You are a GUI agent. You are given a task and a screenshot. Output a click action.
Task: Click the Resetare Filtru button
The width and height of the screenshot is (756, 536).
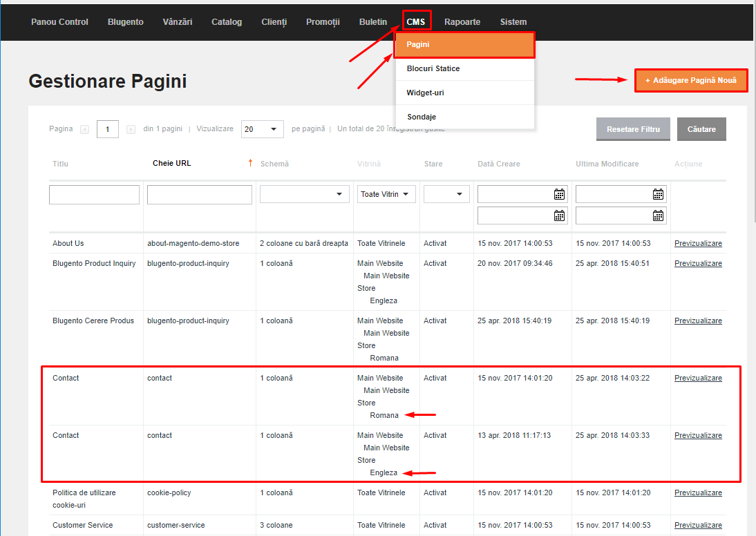coord(633,129)
